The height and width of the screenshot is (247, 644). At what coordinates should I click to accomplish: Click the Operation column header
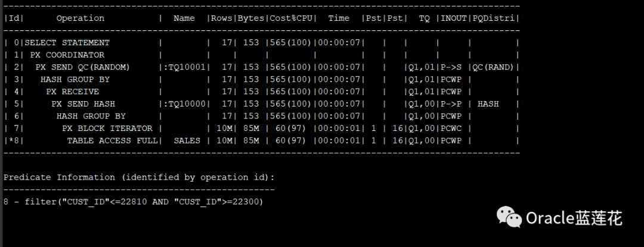click(x=80, y=18)
